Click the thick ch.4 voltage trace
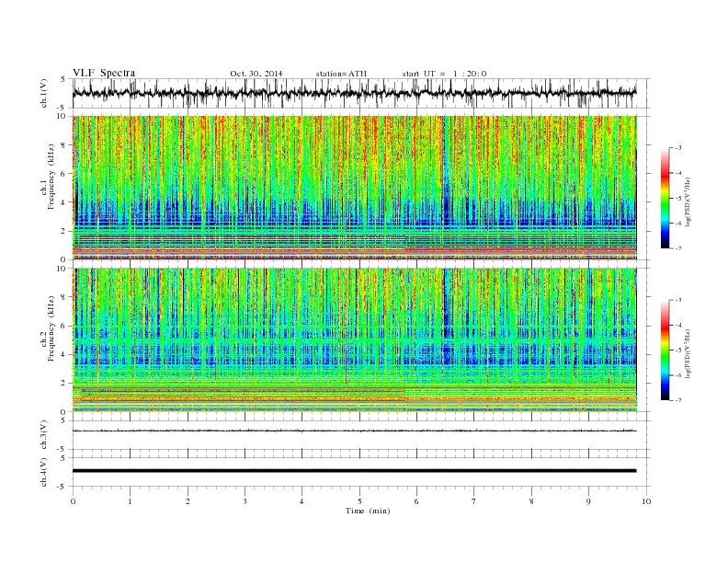This screenshot has height=563, width=728. [355, 471]
